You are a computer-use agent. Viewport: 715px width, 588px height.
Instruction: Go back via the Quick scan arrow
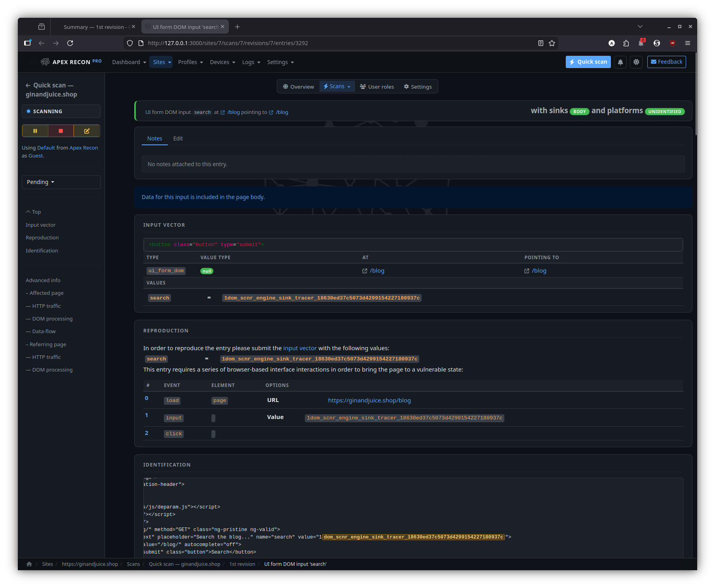click(x=28, y=85)
